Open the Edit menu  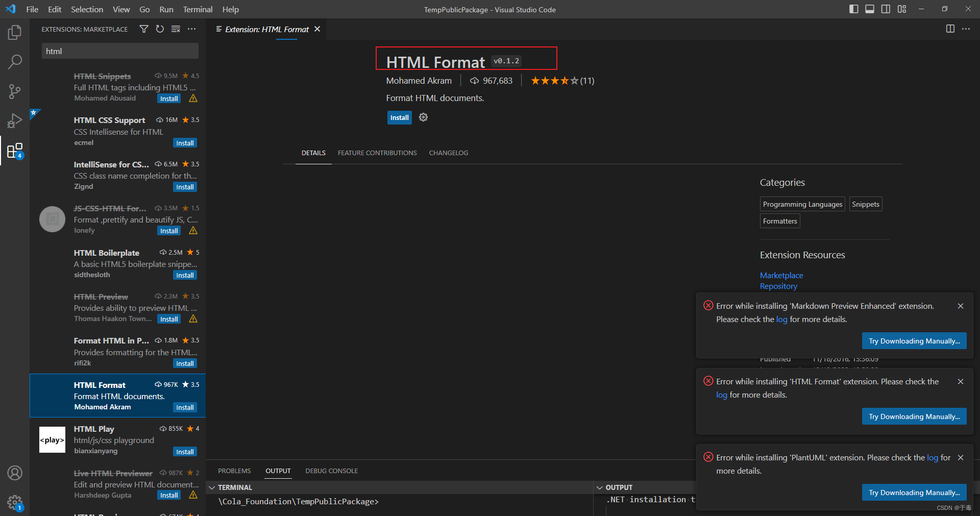[55, 9]
